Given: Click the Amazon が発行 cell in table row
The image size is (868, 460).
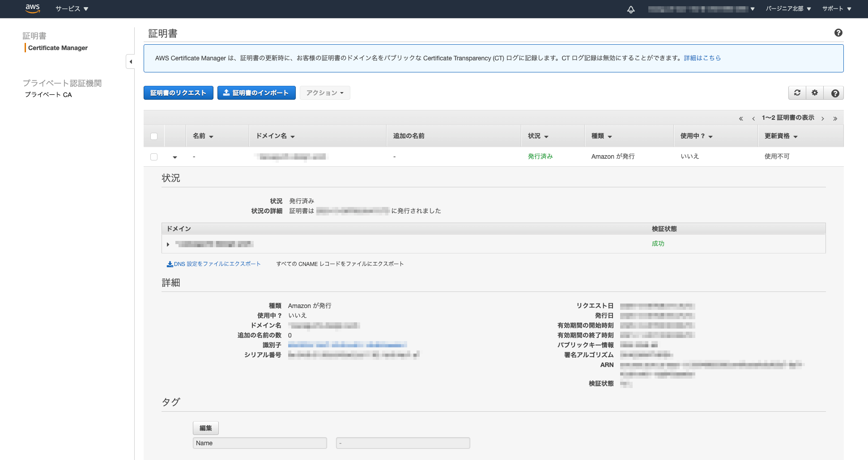Looking at the screenshot, I should point(613,156).
